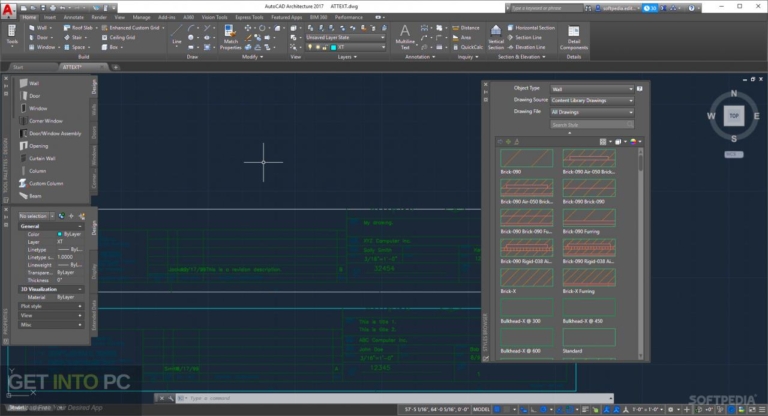The width and height of the screenshot is (768, 416).
Task: Open the Annotate ribbon tab
Action: [73, 18]
